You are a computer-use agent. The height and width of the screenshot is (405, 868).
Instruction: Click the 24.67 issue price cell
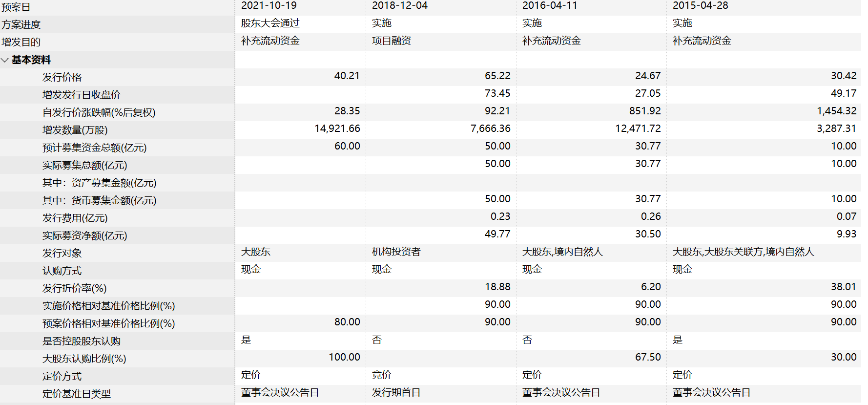coord(648,76)
